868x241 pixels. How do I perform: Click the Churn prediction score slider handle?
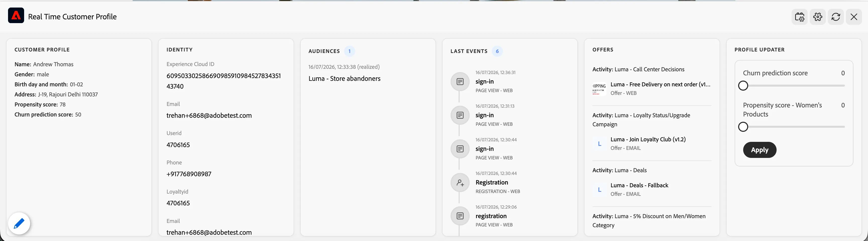click(743, 86)
